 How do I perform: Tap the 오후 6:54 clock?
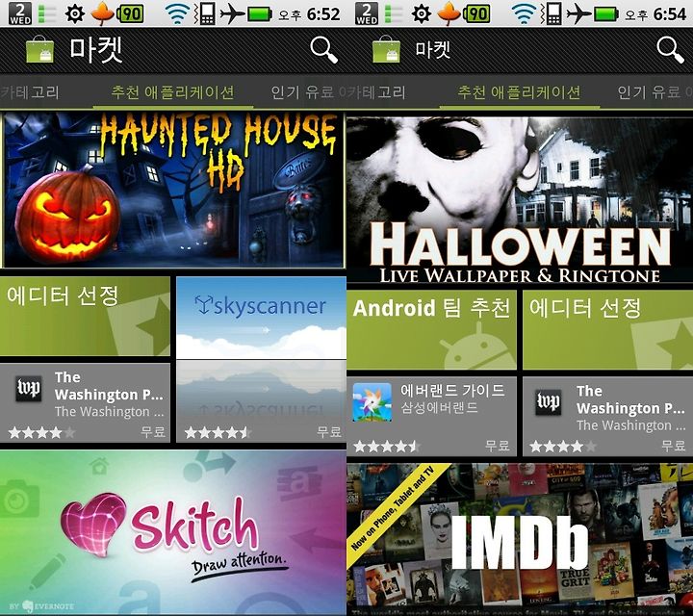pyautogui.click(x=655, y=14)
